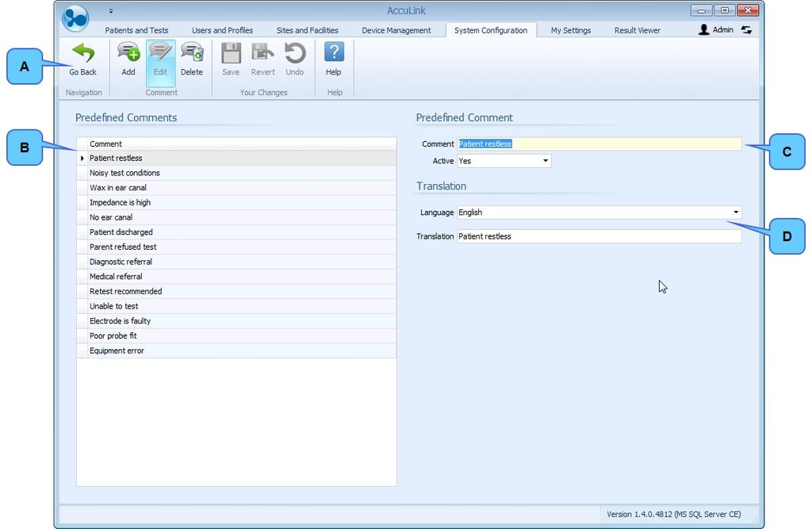Switch to Patients and Tests tab
Viewport: 812px width, 529px height.
(136, 30)
